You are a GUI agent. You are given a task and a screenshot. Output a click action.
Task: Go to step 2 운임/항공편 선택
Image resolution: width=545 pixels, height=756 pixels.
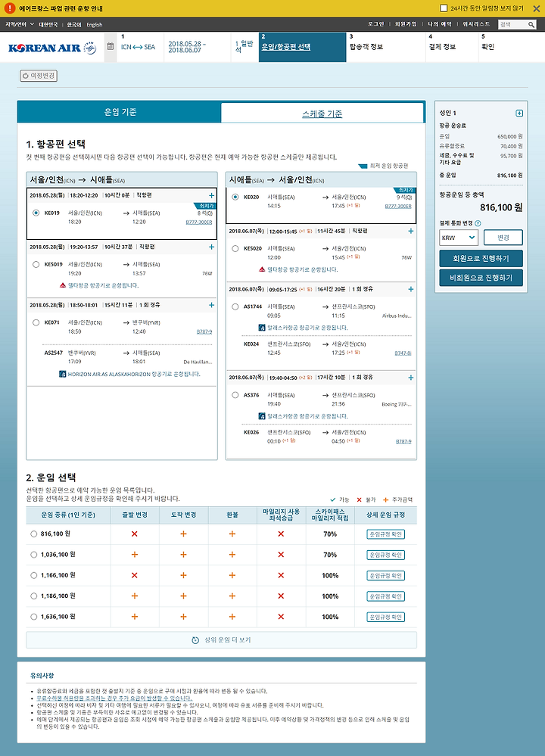click(x=303, y=47)
